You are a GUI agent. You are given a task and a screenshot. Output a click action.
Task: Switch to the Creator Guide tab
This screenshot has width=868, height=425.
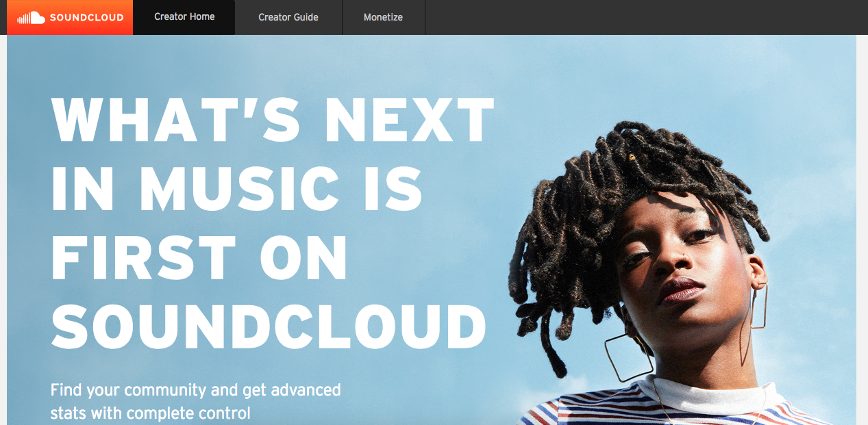click(x=288, y=17)
